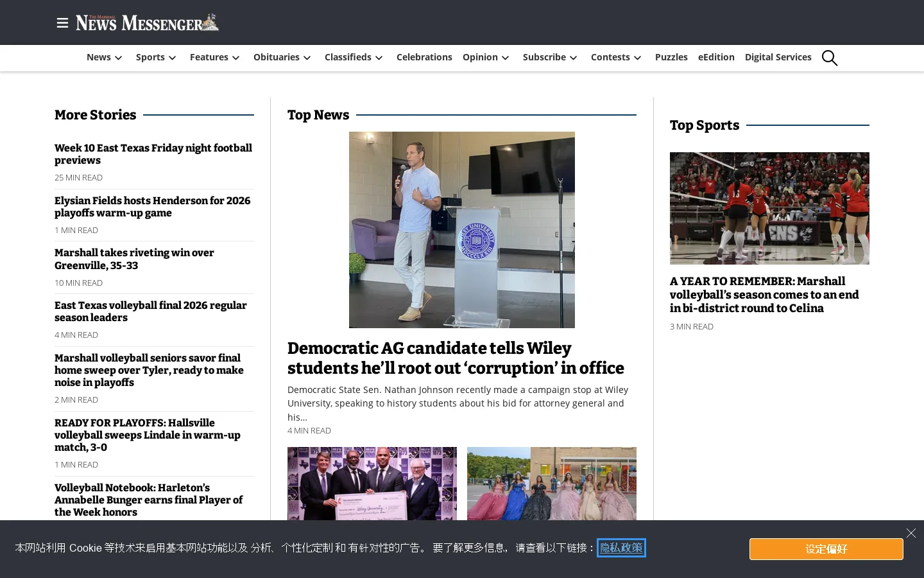This screenshot has width=924, height=578.
Task: Expand the Obituaries dropdown chevron
Action: [x=307, y=58]
